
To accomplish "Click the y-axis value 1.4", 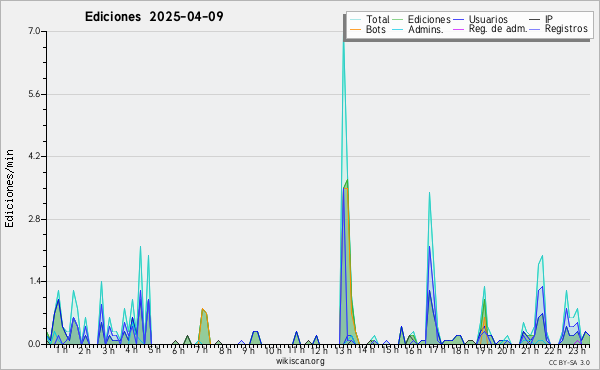I will click(x=34, y=281).
